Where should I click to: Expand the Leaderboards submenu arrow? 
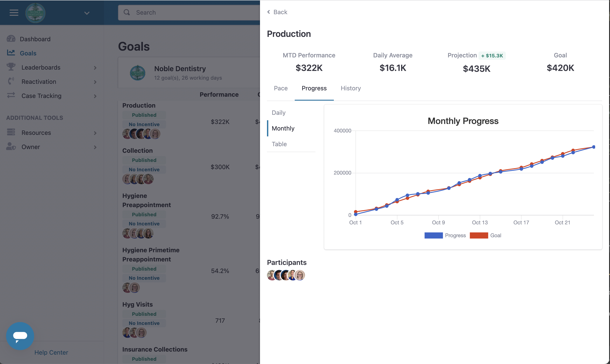(95, 68)
